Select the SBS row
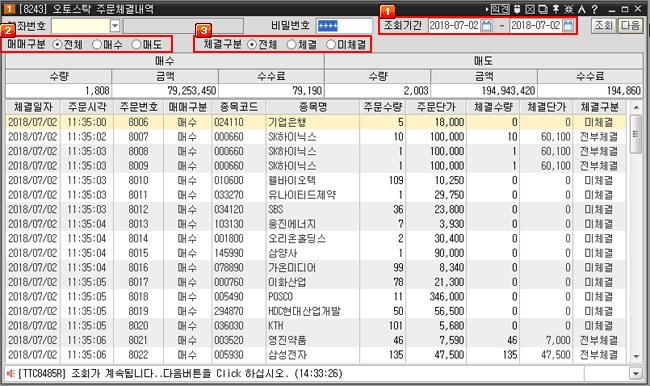This screenshot has width=650, height=386. [x=316, y=209]
